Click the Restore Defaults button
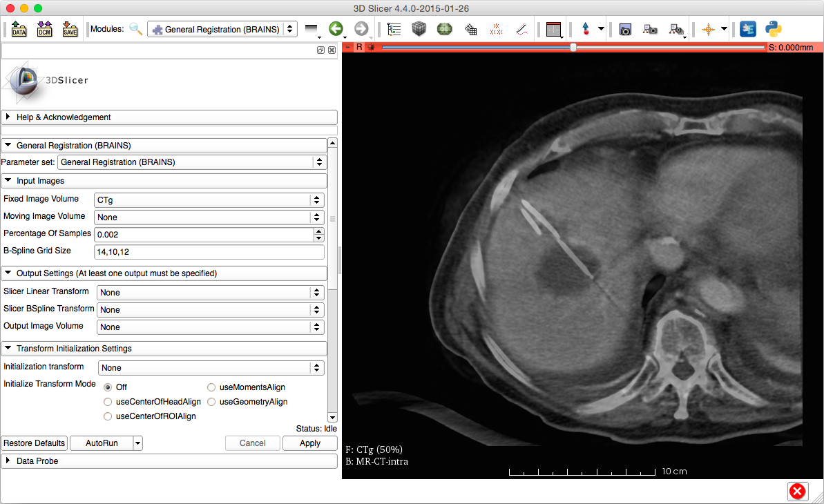824x504 pixels. [34, 443]
